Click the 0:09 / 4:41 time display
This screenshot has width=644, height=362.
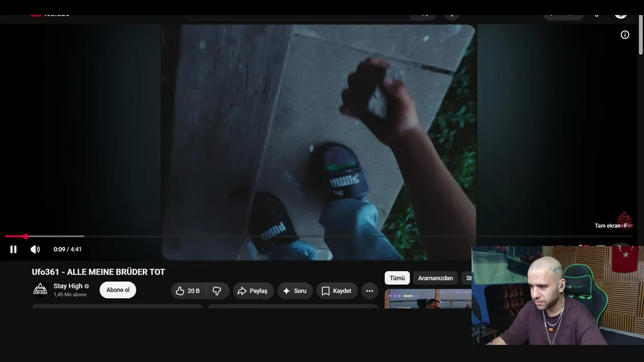tap(67, 249)
